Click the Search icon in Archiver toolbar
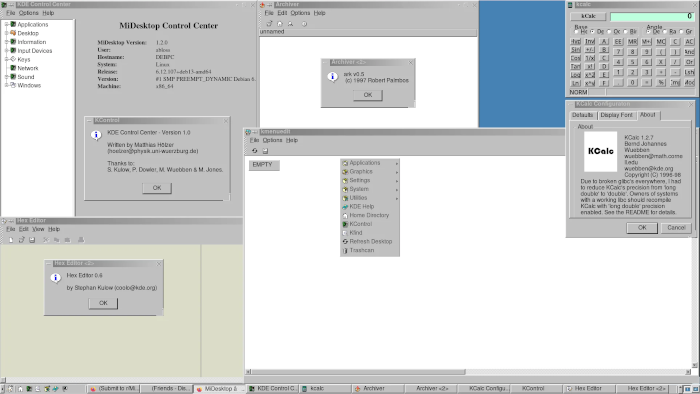 click(x=291, y=24)
